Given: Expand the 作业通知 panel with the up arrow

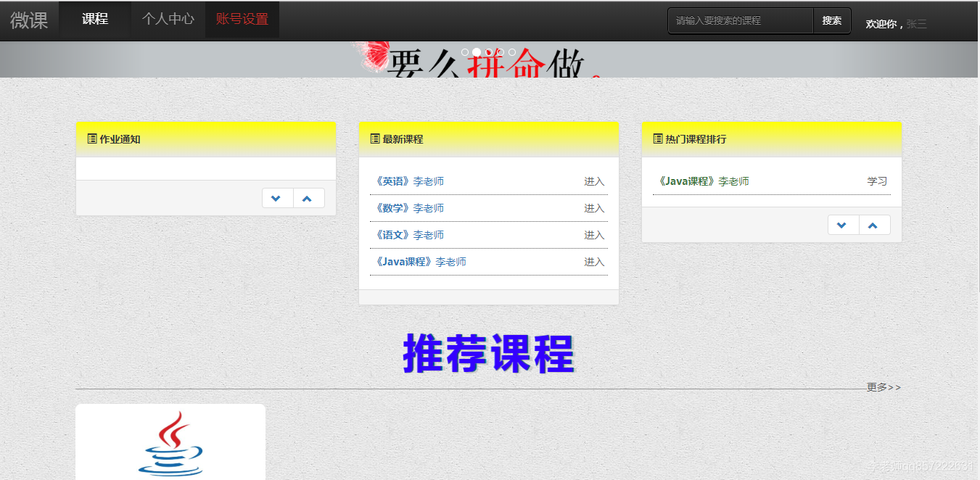Looking at the screenshot, I should [x=308, y=197].
